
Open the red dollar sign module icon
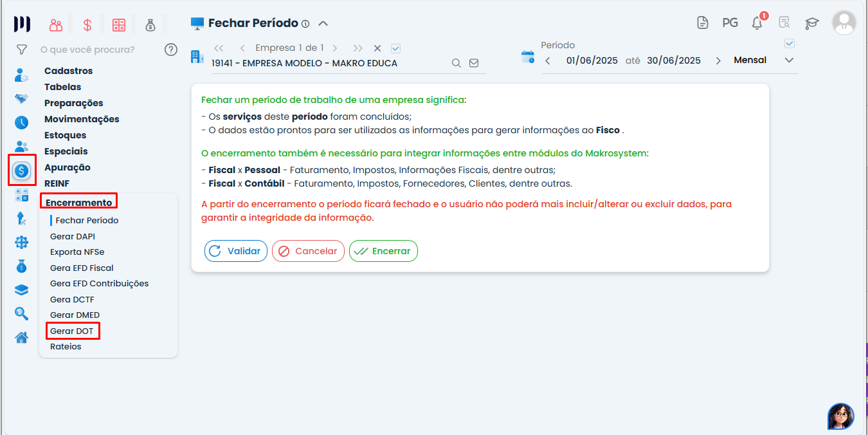(x=87, y=25)
